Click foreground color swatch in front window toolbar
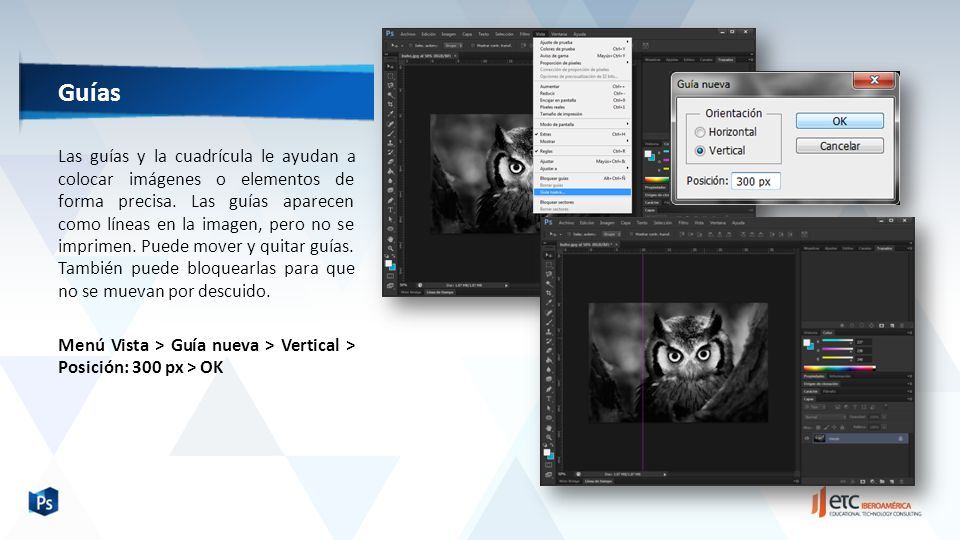 [547, 452]
